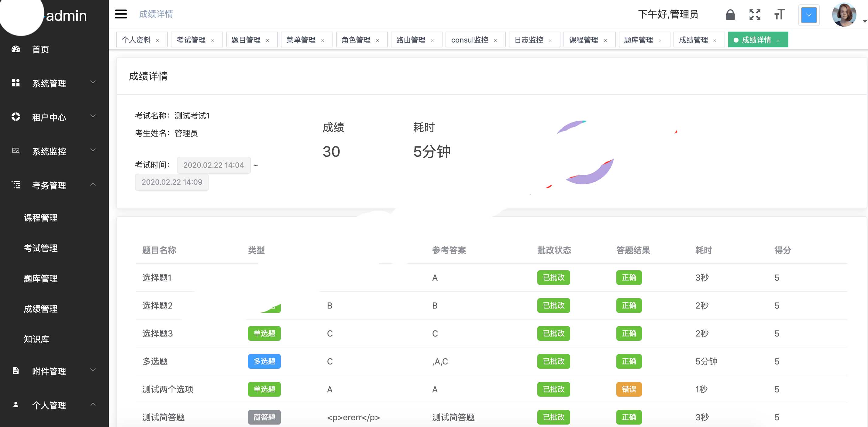Open the blue dropdown button in header
Screen dimensions: 868x427
tap(808, 15)
